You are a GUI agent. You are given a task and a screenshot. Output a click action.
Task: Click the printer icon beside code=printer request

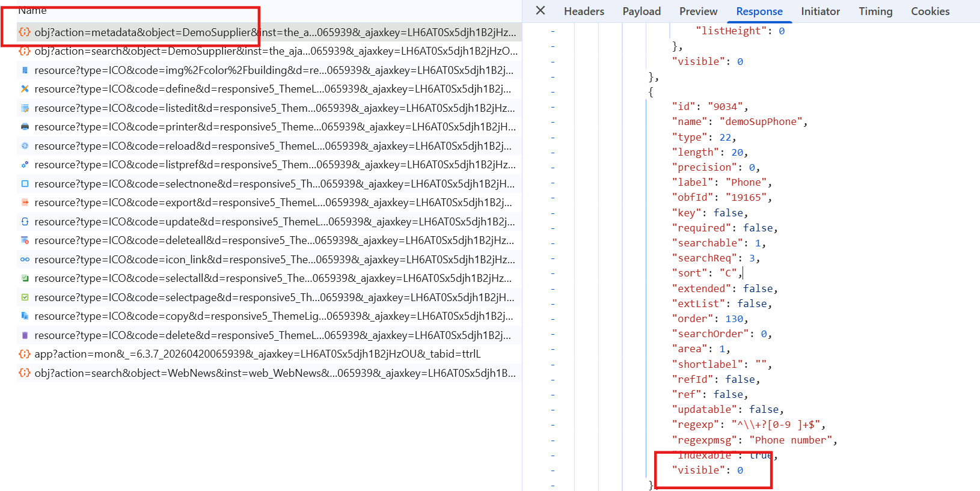tap(25, 127)
